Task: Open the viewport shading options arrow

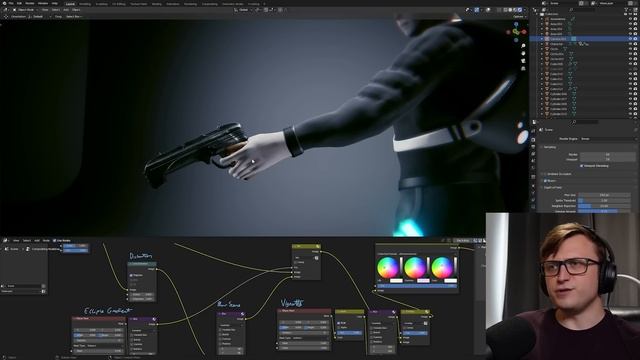Action: click(x=524, y=9)
